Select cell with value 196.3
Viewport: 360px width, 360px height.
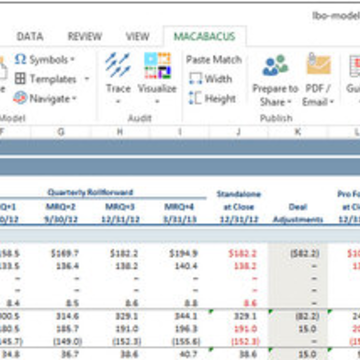pos(187,329)
